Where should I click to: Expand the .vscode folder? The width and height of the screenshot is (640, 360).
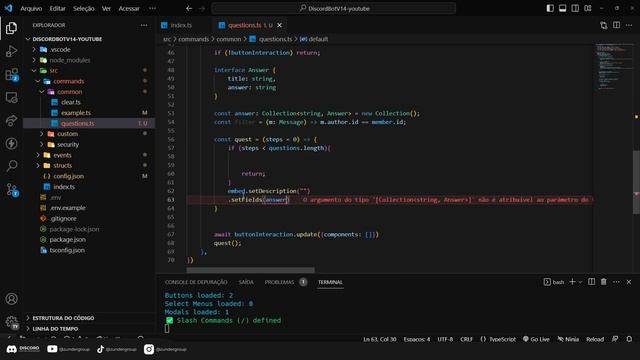coord(34,49)
